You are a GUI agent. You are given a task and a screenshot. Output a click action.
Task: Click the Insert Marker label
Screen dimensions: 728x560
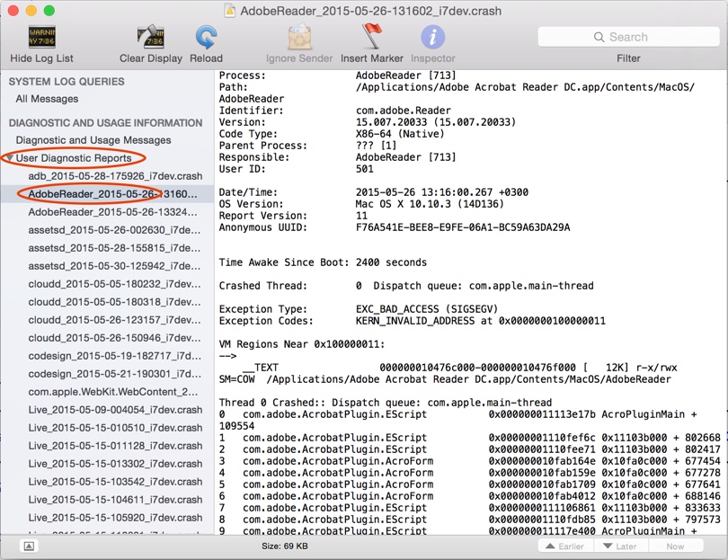(x=372, y=58)
